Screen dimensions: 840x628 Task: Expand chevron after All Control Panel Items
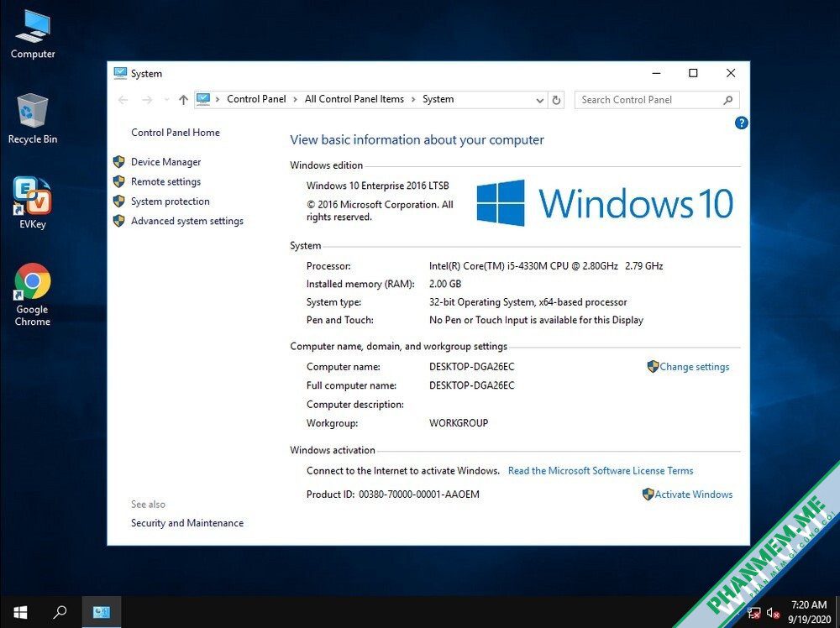tap(413, 100)
